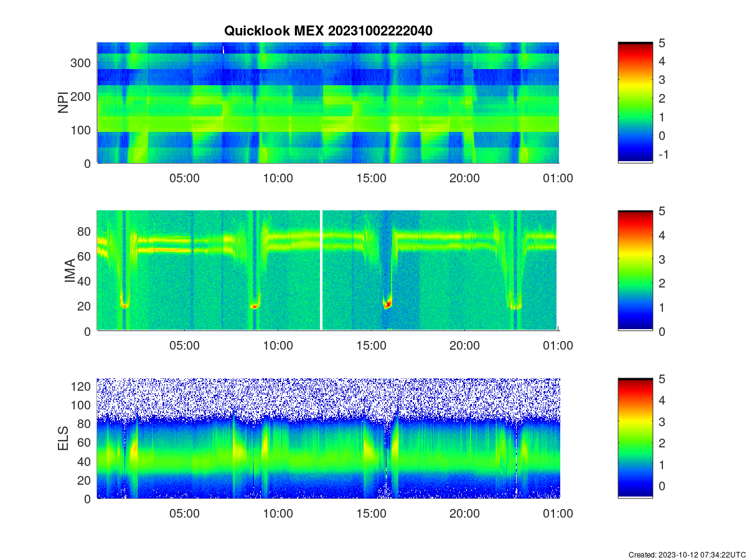Screen dimensions: 747x560
Task: Click the NPI colorbar
Action: click(x=636, y=103)
